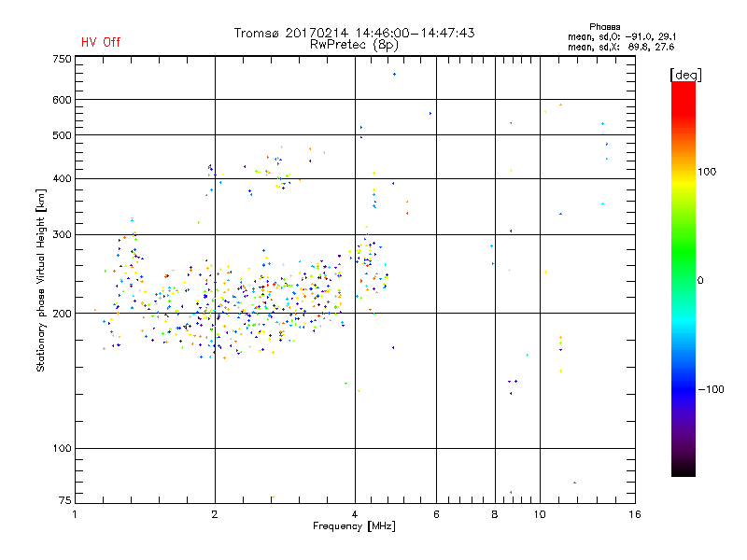Click the x-axis "2" tick label
This screenshot has height=560, width=747.
pos(215,514)
